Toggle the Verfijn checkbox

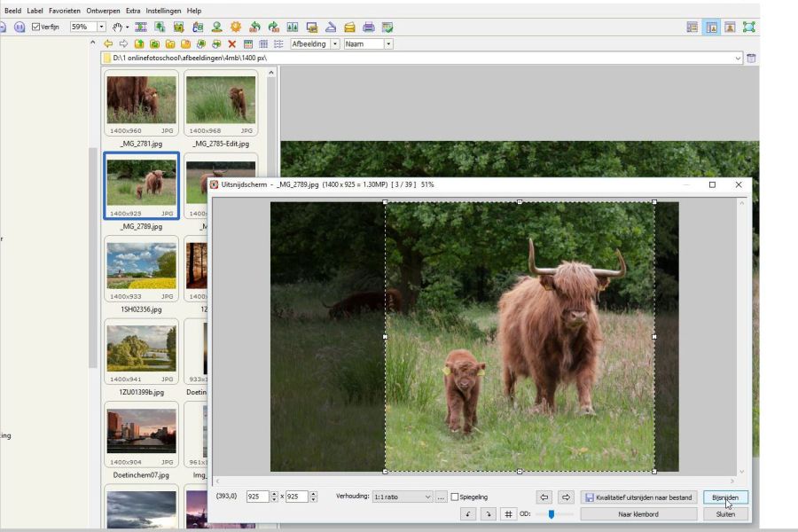tap(35, 27)
